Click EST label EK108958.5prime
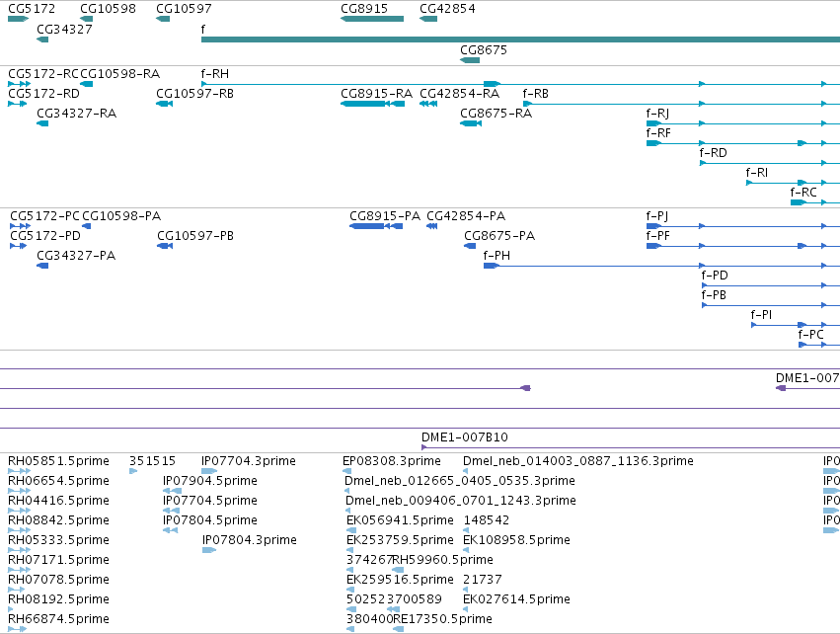Image resolution: width=840 pixels, height=634 pixels. tap(516, 540)
